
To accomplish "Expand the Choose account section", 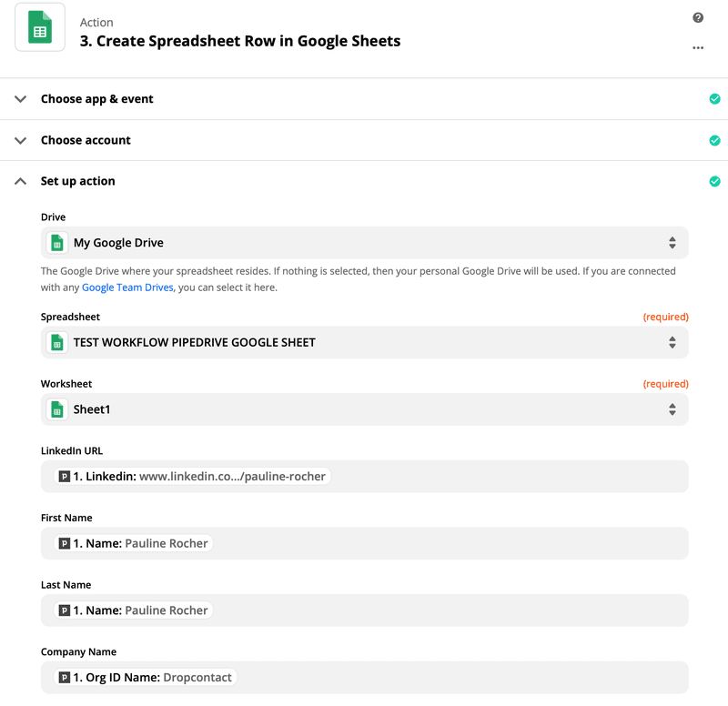I will pos(20,140).
